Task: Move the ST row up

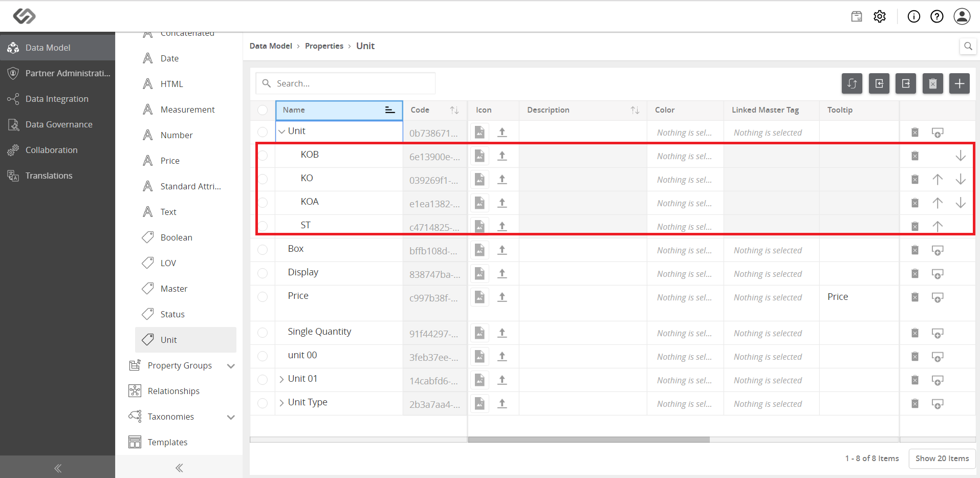Action: [938, 226]
